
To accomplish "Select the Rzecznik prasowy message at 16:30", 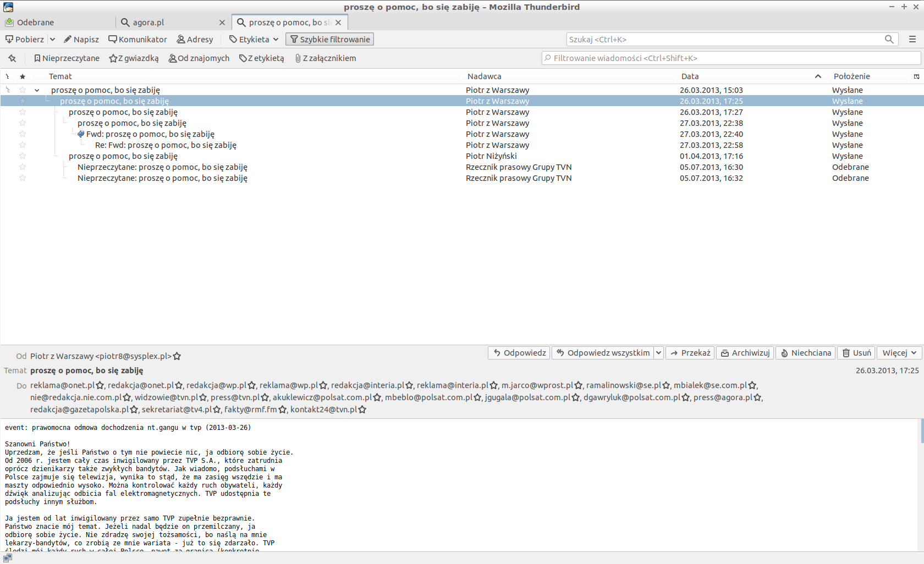I will 462,167.
